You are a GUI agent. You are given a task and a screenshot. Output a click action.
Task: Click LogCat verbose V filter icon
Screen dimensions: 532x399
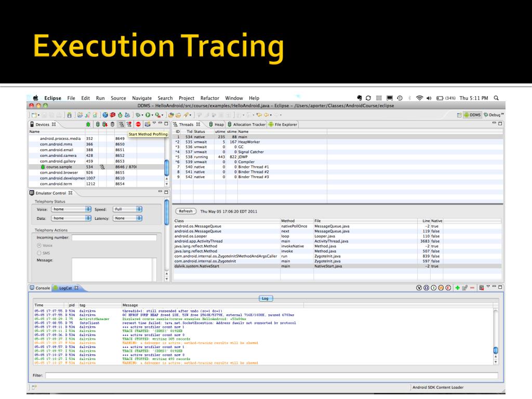pyautogui.click(x=419, y=288)
